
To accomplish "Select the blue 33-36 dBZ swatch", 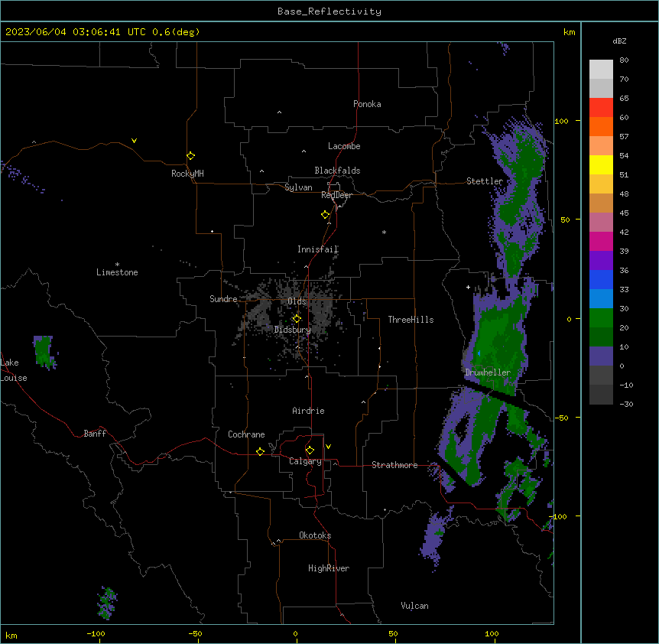I will coord(601,279).
